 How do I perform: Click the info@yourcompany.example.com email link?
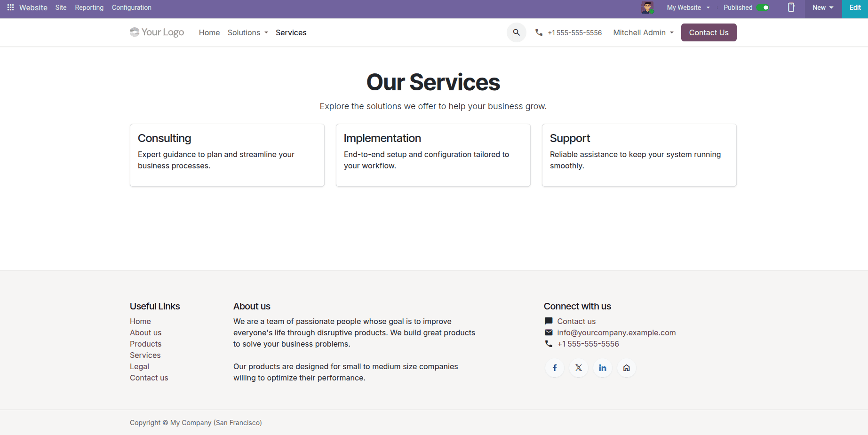point(616,332)
